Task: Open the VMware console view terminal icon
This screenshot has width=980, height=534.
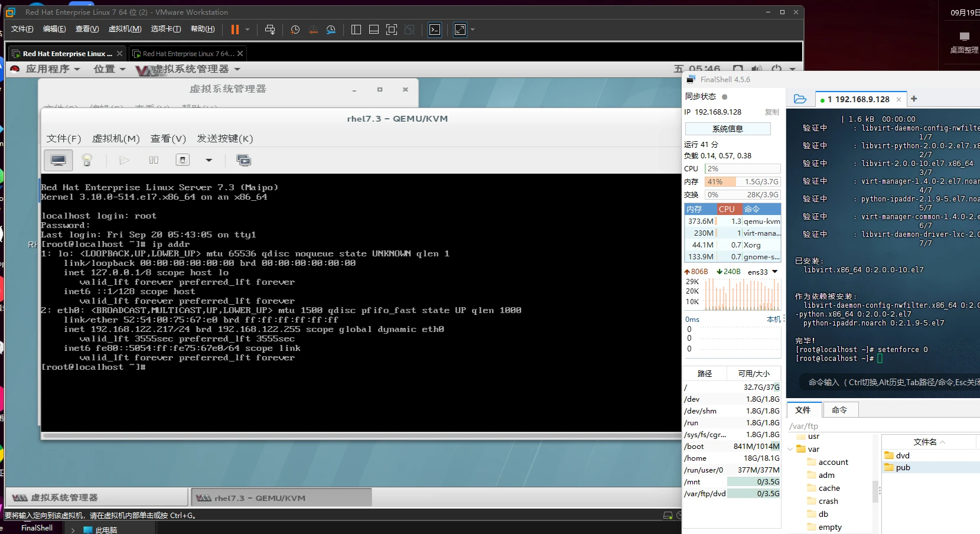Action: 435,30
